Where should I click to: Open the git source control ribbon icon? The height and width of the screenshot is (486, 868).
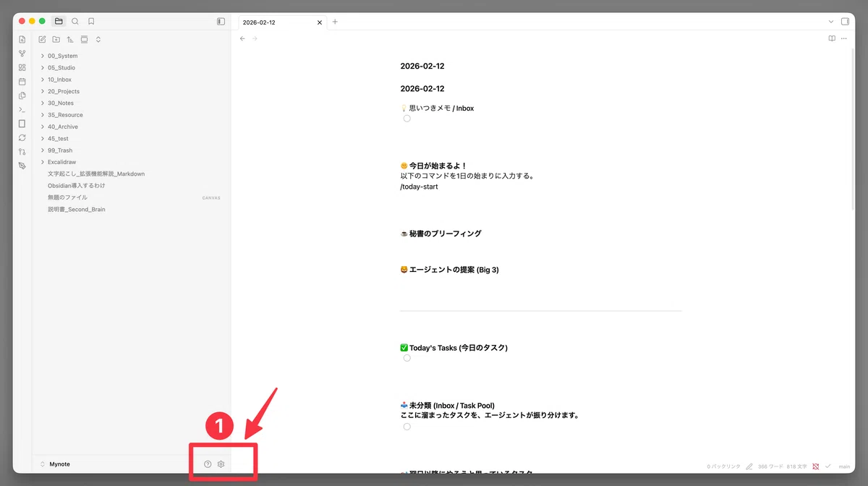pos(22,152)
